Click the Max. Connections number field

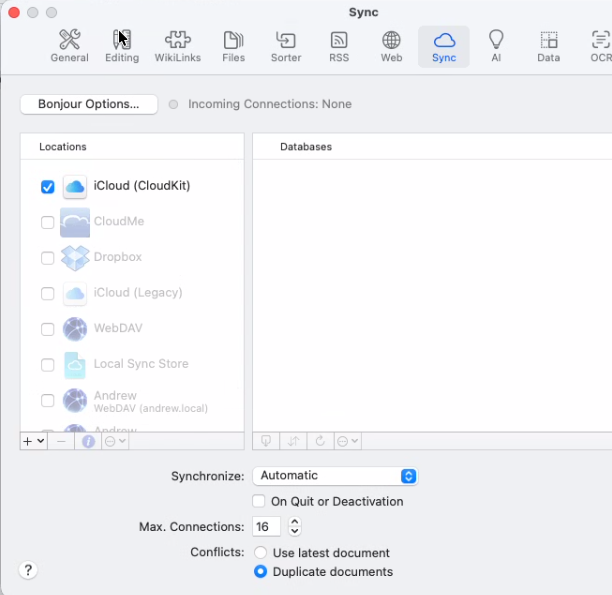[x=267, y=527]
